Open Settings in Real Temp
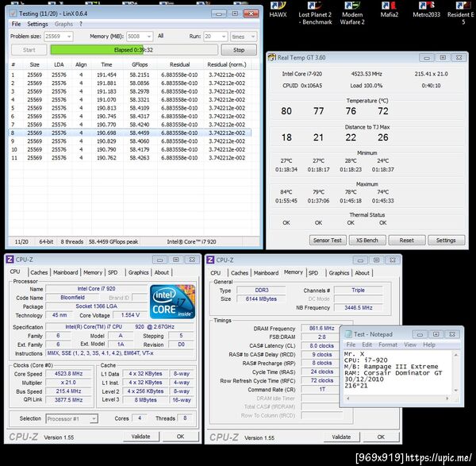 [x=446, y=241]
